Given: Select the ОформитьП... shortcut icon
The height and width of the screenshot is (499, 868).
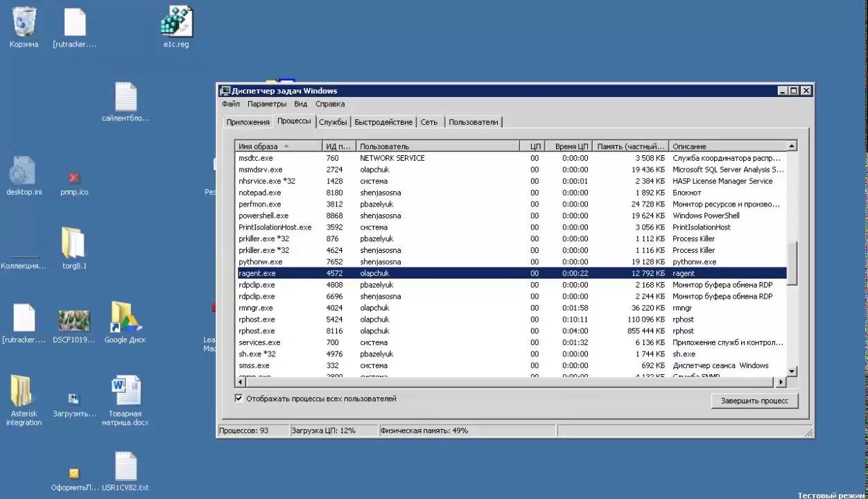Looking at the screenshot, I should [x=74, y=480].
